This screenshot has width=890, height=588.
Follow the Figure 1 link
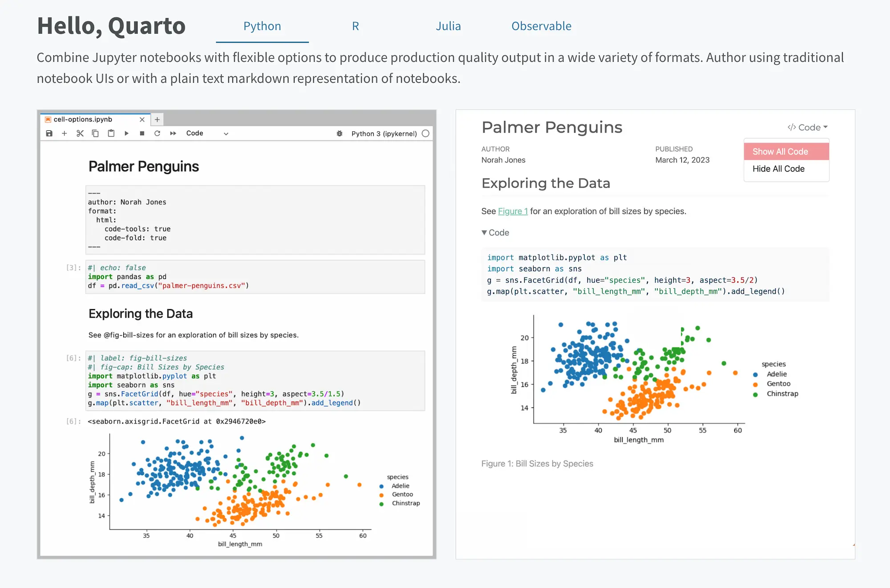point(513,211)
